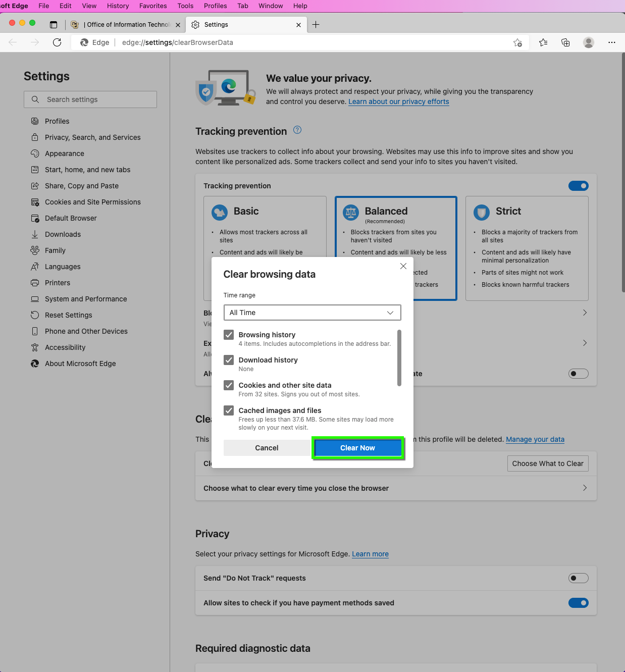This screenshot has width=625, height=672.
Task: Open the Profiles settings section
Action: (x=56, y=121)
